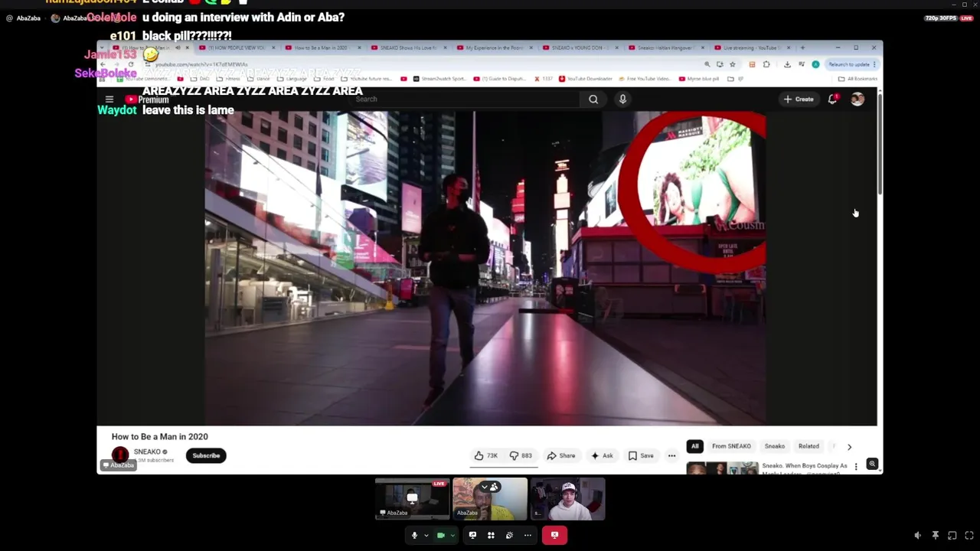This screenshot has width=980, height=551.
Task: Click the pin icon at bottom right
Action: (935, 536)
